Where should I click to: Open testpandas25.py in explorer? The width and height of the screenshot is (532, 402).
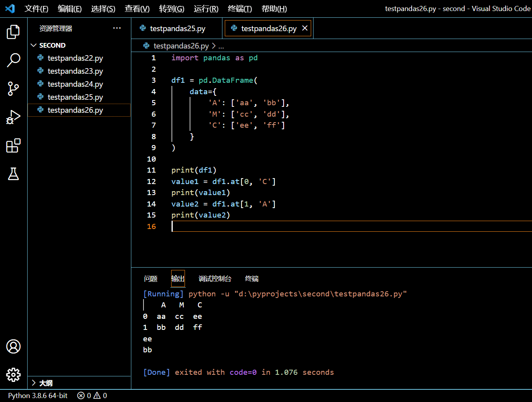(79, 97)
